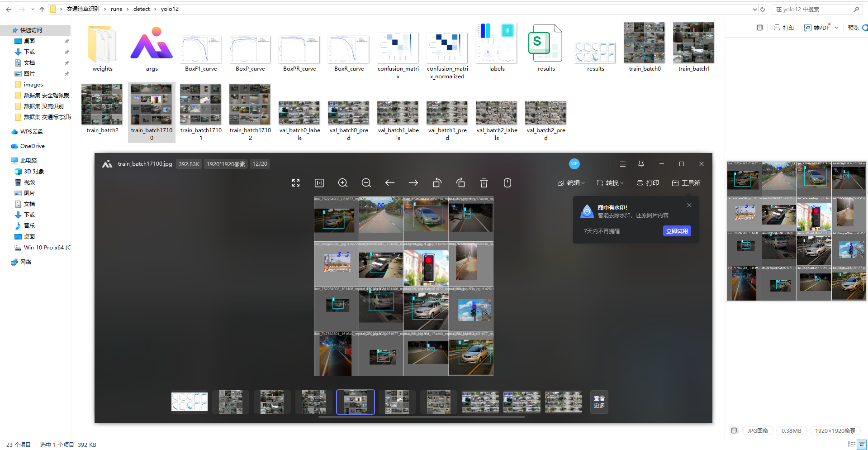868x450 pixels.
Task: Open recent locations dropdown arrow
Action: coord(33,9)
